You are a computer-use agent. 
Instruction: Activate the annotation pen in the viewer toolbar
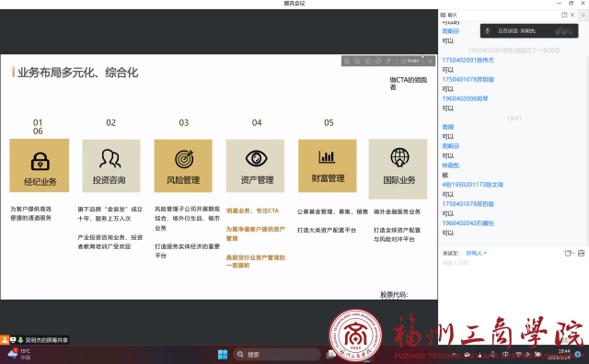tap(389, 61)
